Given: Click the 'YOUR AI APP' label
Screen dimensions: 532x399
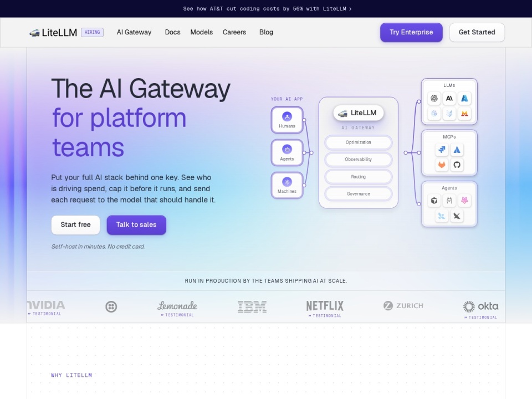Looking at the screenshot, I should (287, 99).
